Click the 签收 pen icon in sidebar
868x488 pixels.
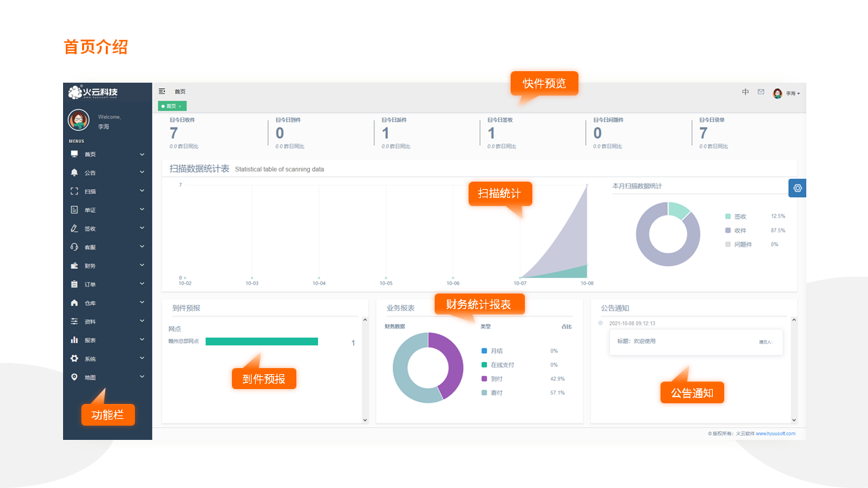tap(75, 228)
